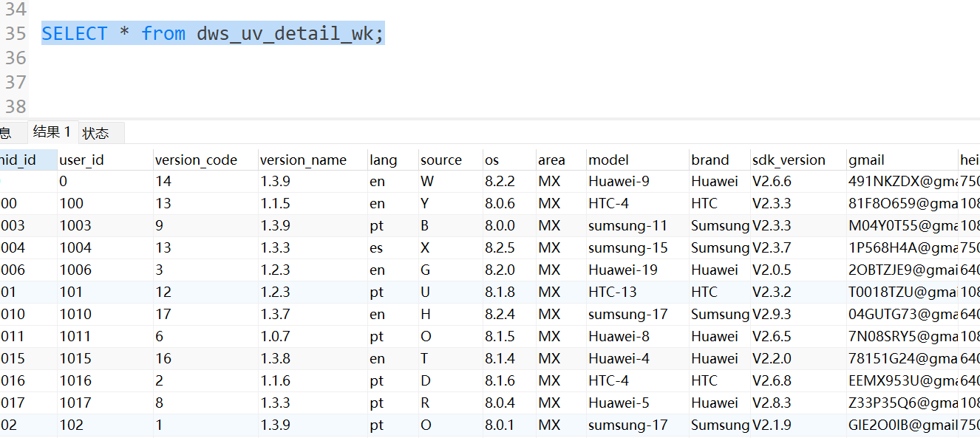Switch to the 结果 1 tab
Image resolution: width=980 pixels, height=438 pixels.
point(52,132)
